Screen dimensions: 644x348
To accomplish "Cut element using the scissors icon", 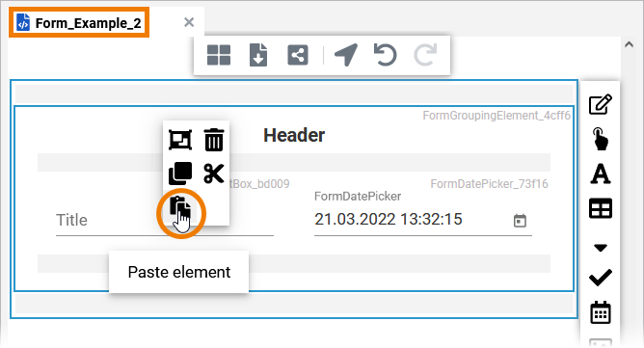I will click(x=214, y=174).
